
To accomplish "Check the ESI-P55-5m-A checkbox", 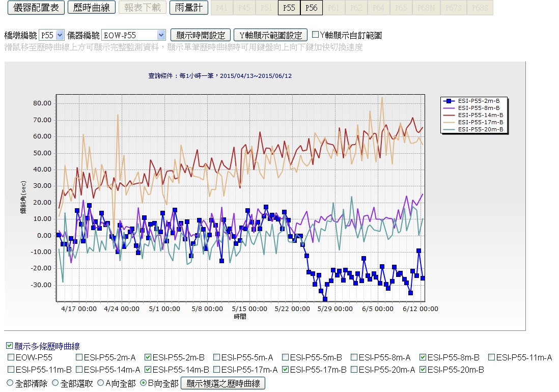I will click(x=217, y=357).
